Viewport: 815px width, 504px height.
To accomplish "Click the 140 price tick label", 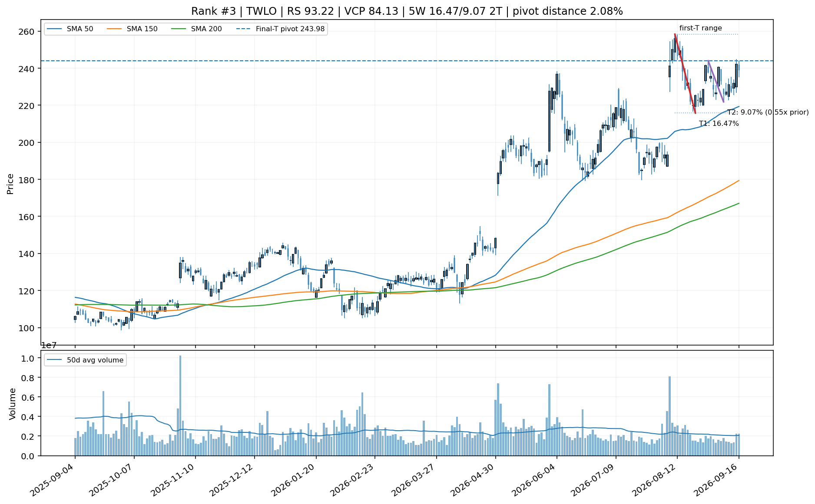I will [27, 254].
